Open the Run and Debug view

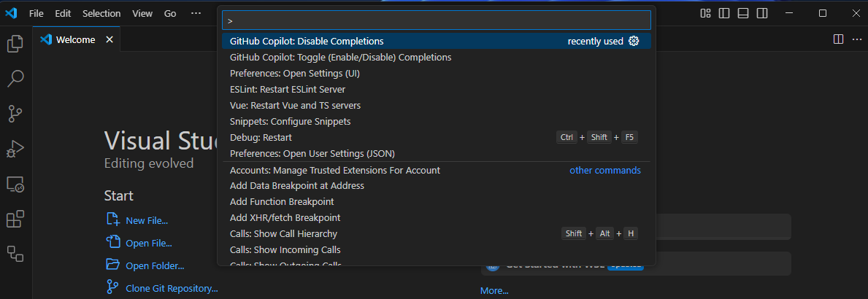click(x=15, y=149)
